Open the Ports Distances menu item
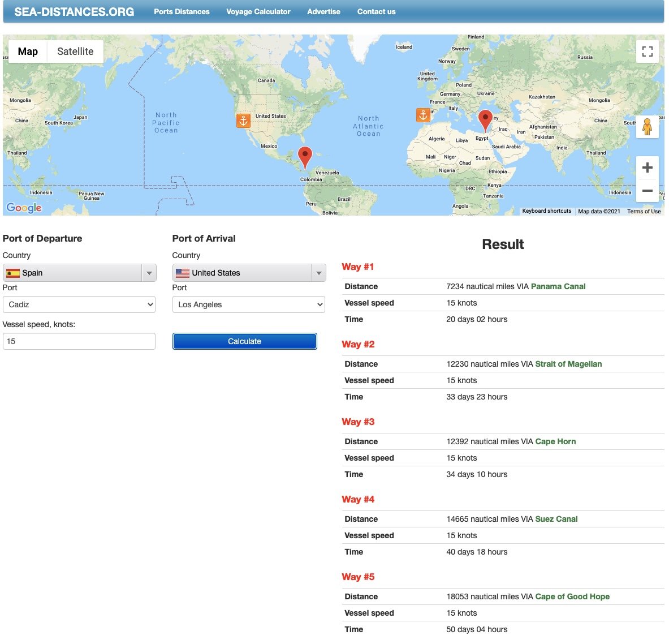 (182, 11)
